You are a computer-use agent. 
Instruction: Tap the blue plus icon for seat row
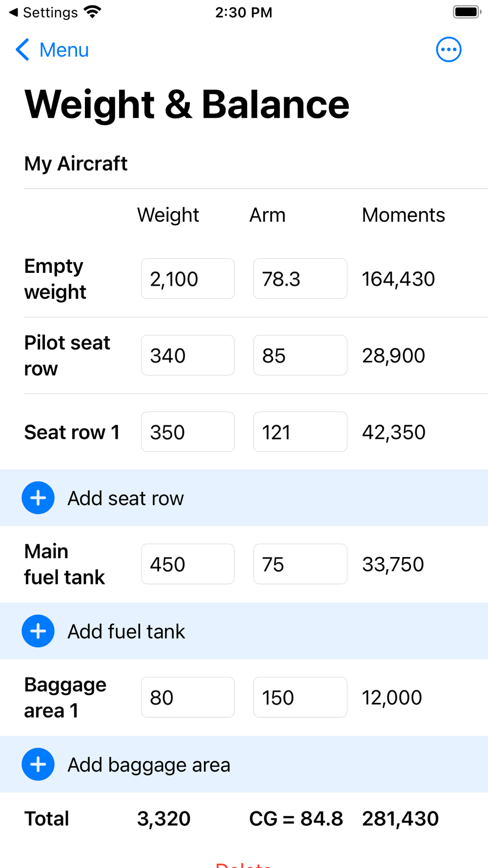(38, 498)
